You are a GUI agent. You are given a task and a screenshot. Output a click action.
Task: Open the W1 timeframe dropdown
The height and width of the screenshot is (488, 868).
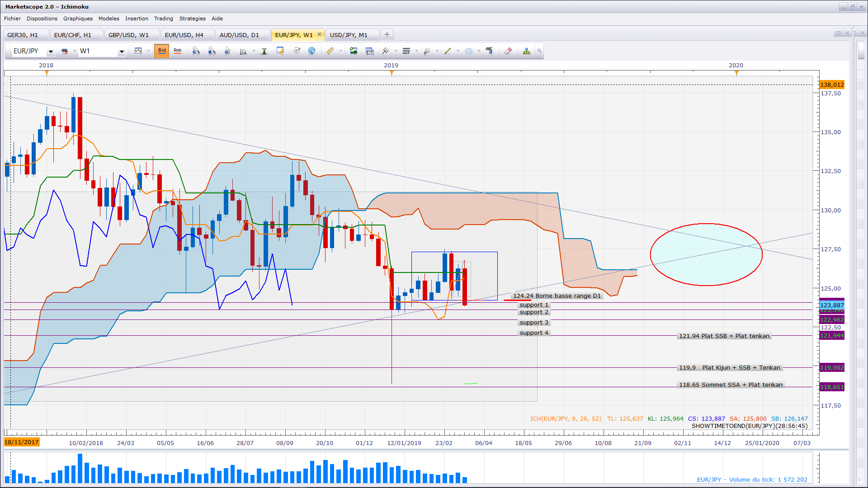pyautogui.click(x=121, y=52)
